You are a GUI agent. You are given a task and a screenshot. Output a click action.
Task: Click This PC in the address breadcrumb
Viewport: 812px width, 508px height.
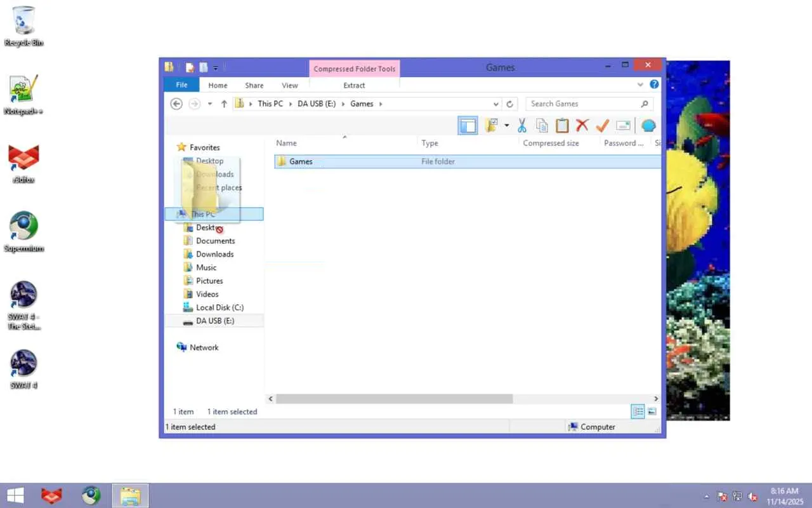[x=270, y=104]
